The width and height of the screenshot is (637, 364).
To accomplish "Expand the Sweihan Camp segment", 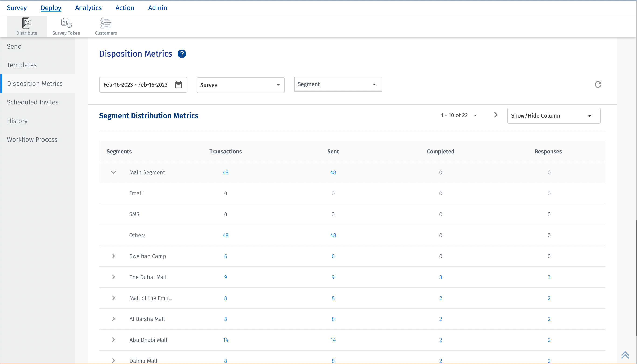I will (113, 256).
